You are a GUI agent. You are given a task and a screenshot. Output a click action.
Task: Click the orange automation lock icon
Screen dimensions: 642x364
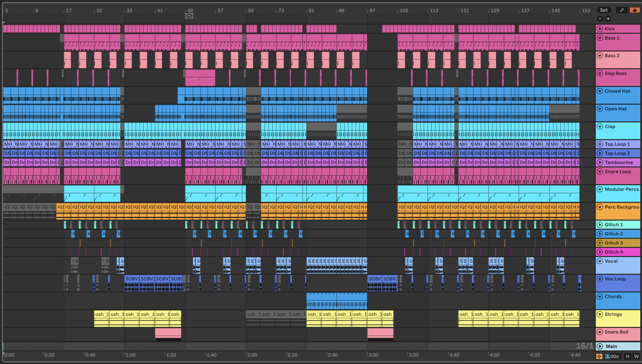634,10
